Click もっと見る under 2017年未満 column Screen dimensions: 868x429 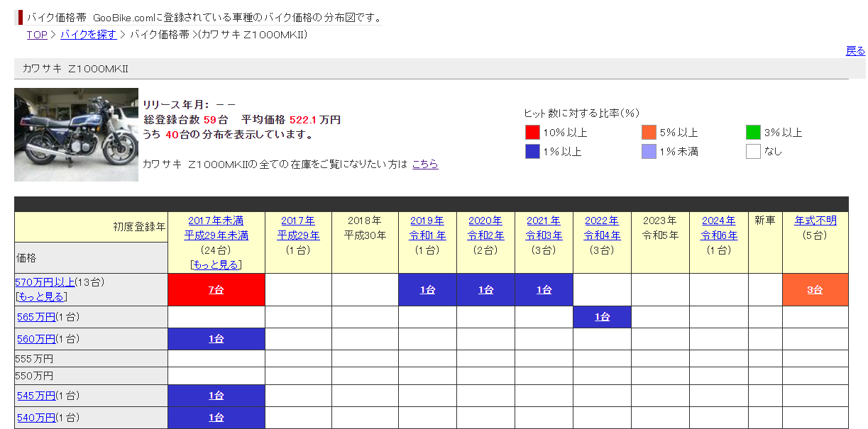[216, 264]
